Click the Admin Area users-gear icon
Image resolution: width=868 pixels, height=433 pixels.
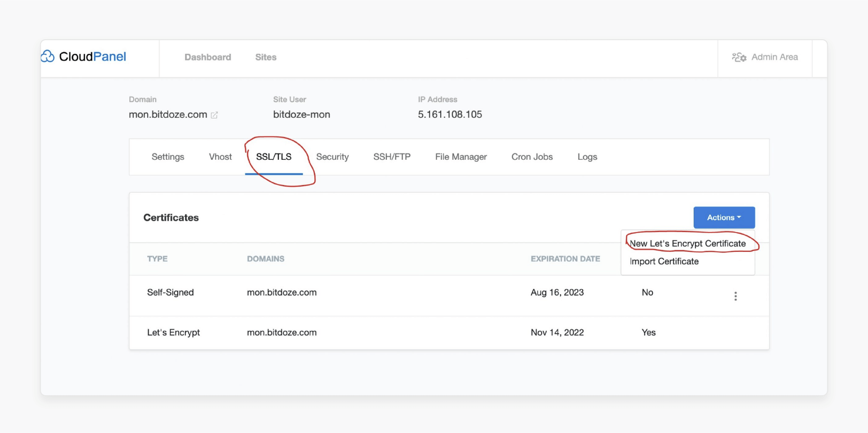point(739,57)
